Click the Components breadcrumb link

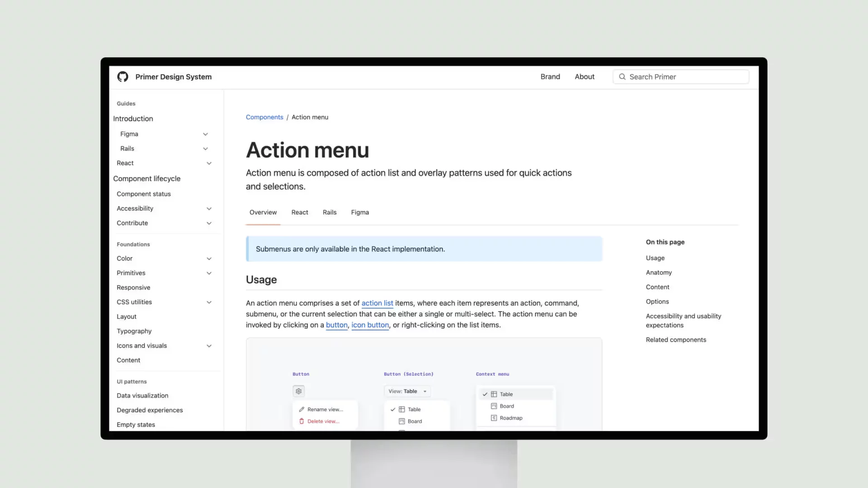click(264, 117)
